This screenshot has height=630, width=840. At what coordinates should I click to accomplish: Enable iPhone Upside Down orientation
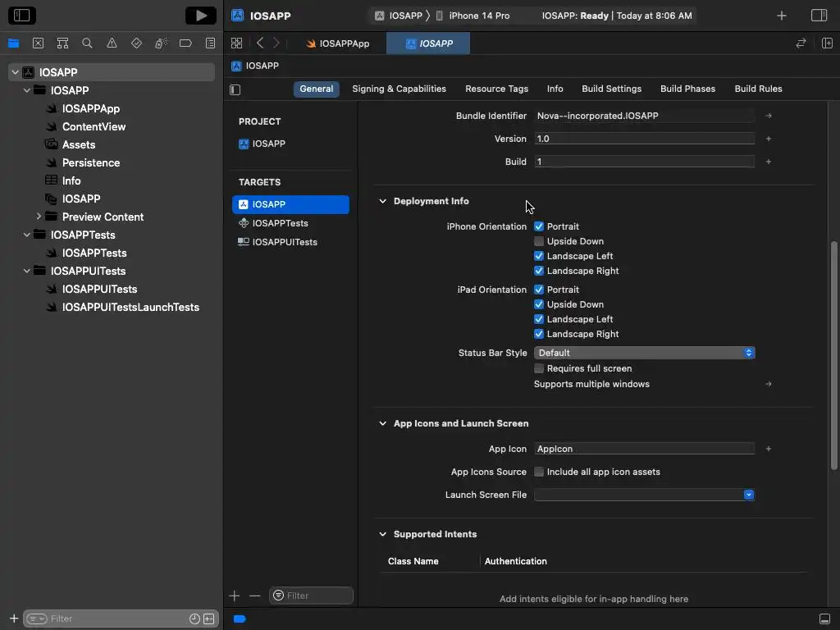tap(539, 241)
